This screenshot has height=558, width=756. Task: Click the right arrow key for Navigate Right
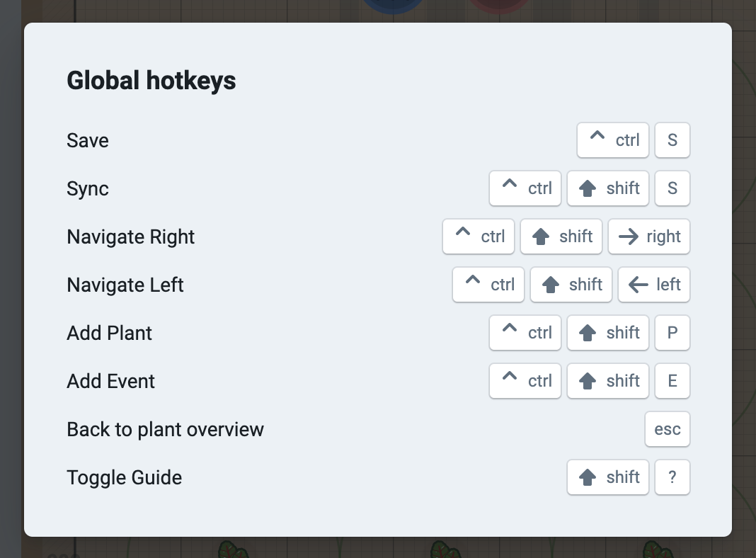[x=648, y=237]
